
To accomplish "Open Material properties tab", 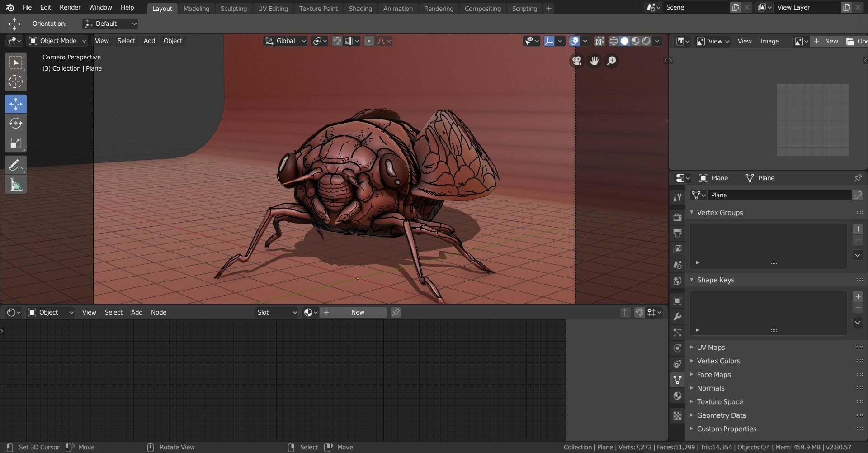I will [x=677, y=396].
